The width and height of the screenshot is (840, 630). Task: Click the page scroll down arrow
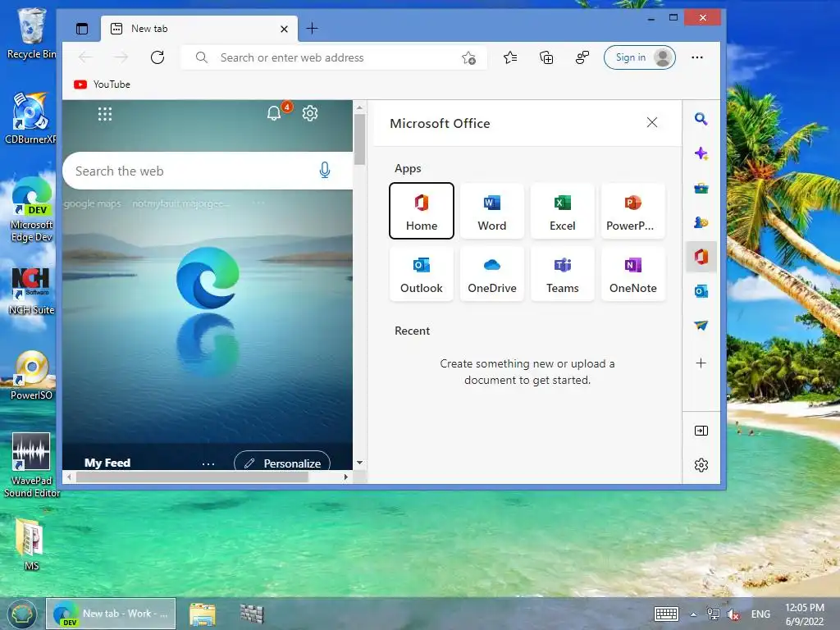[x=359, y=463]
